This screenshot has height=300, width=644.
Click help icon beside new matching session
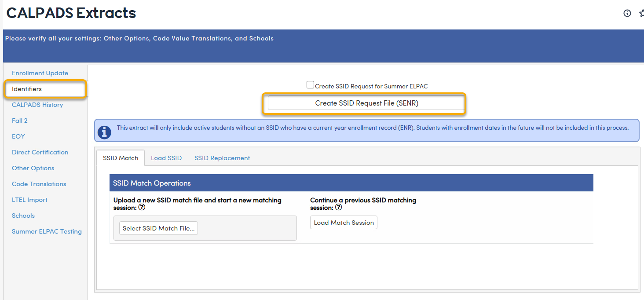pos(142,208)
